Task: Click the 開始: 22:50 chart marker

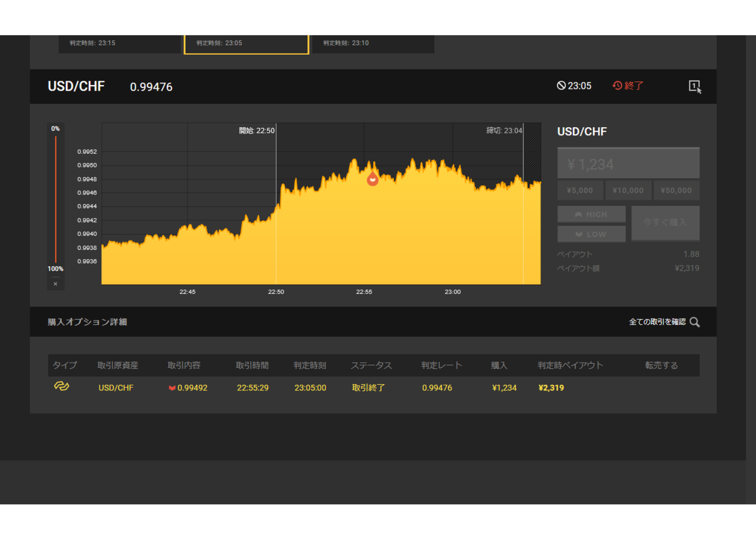Action: (256, 131)
